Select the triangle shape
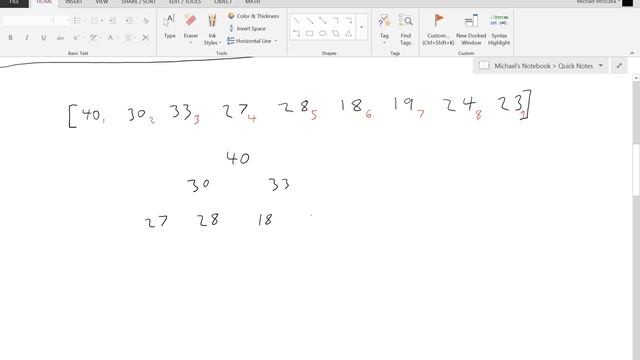 [349, 33]
